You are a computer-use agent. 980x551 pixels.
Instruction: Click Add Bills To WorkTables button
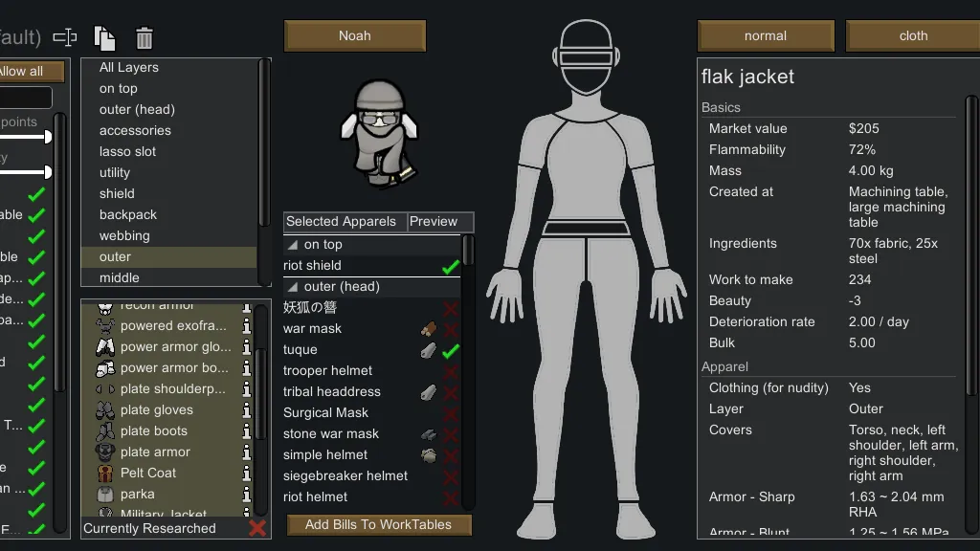[x=378, y=524]
